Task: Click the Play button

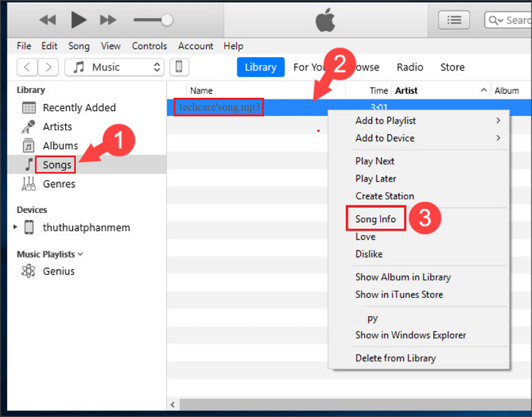Action: [x=78, y=20]
